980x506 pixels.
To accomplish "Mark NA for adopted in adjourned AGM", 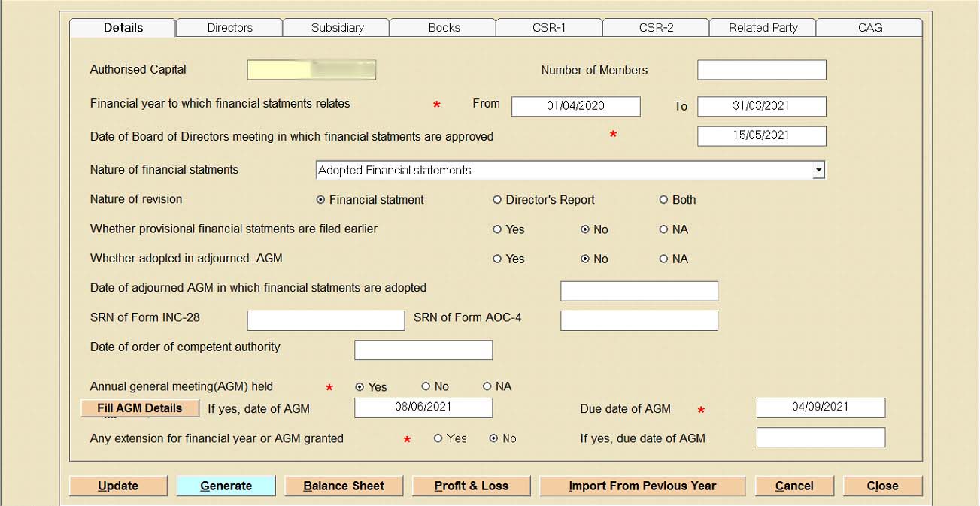I will click(663, 259).
